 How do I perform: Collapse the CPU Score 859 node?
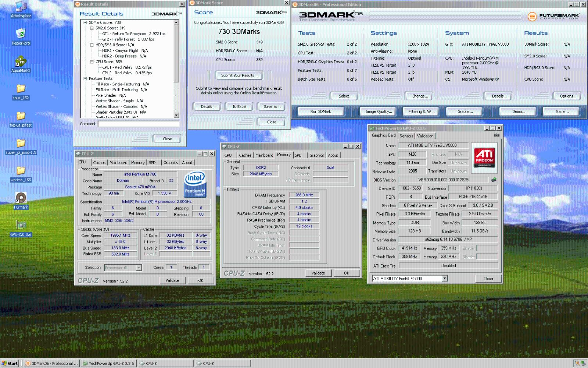92,62
